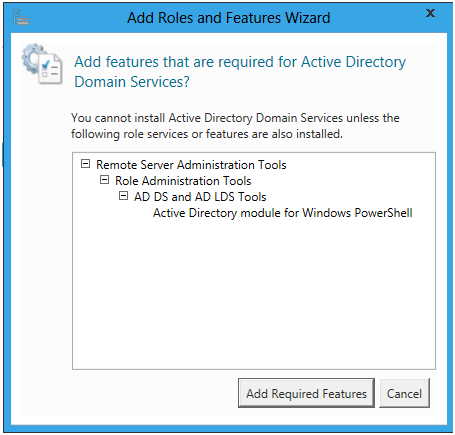Cancel adding the required features
Screen dimensions: 455x435
pos(404,393)
